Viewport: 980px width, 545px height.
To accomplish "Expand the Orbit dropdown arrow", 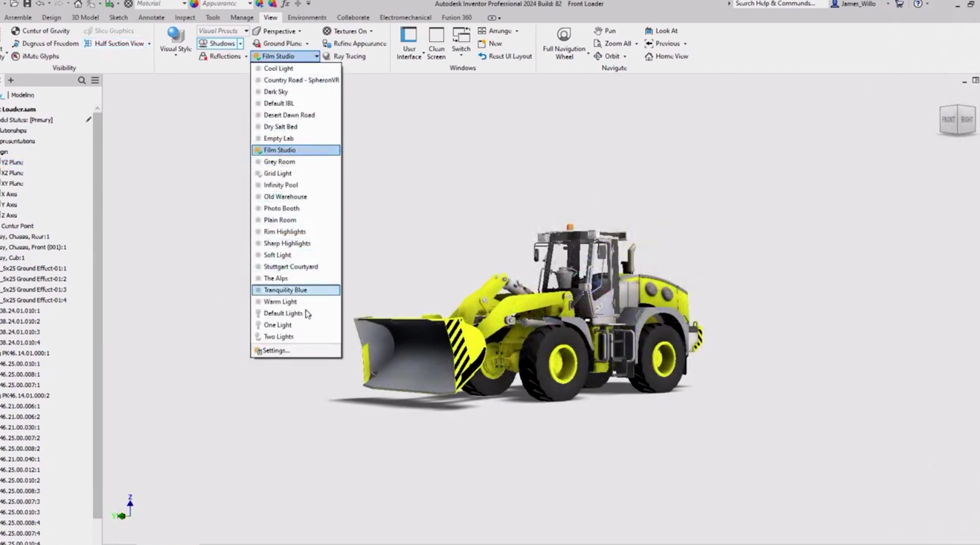I will pos(624,56).
